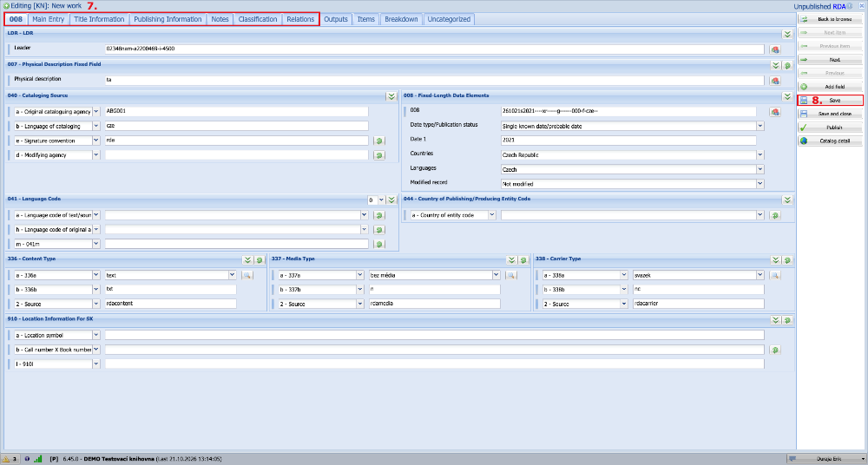Switch to the Uncategorized tab
The height and width of the screenshot is (465, 868).
click(x=449, y=19)
